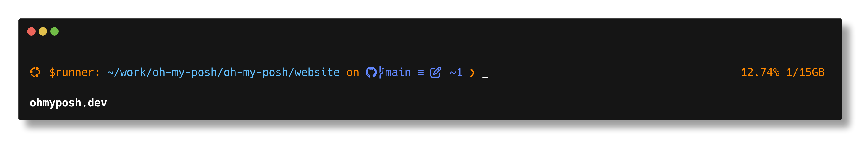Click the pencil edit icon
The height and width of the screenshot is (146, 868).
click(x=435, y=72)
